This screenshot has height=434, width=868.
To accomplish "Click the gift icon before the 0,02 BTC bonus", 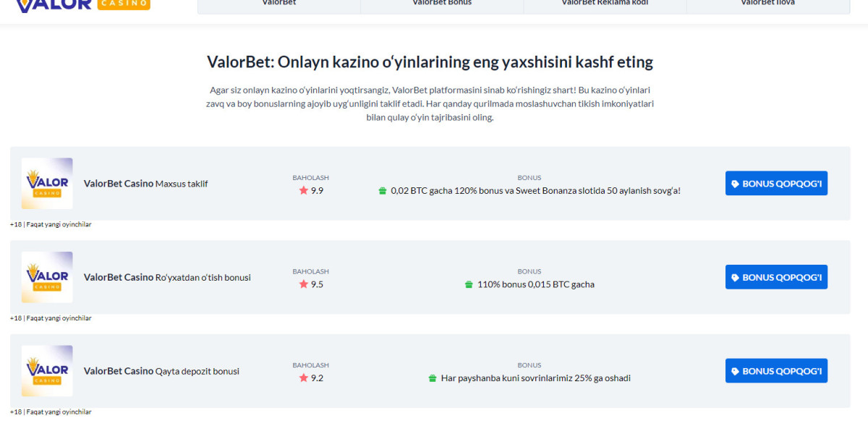I will tap(383, 191).
